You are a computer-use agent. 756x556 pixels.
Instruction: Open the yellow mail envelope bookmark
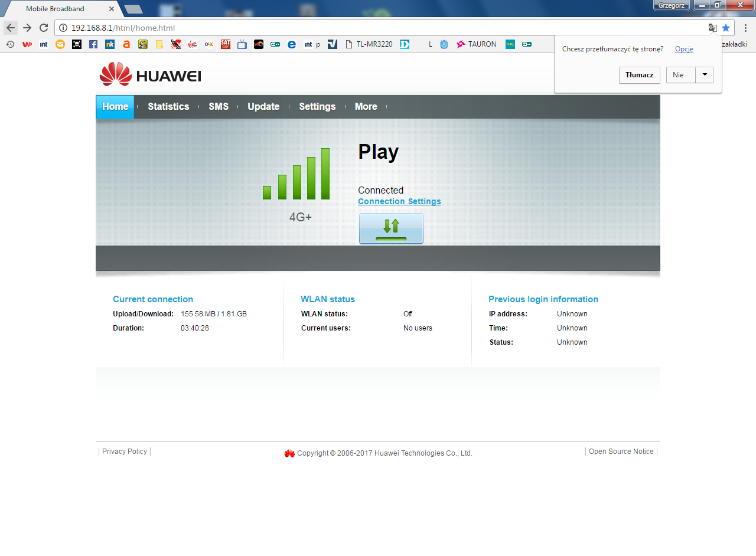(x=60, y=44)
